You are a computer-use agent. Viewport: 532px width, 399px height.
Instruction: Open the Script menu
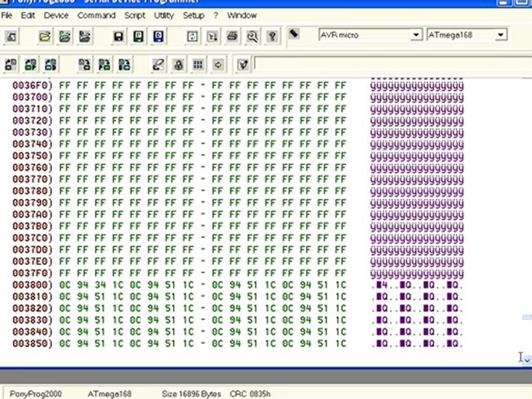(x=135, y=16)
